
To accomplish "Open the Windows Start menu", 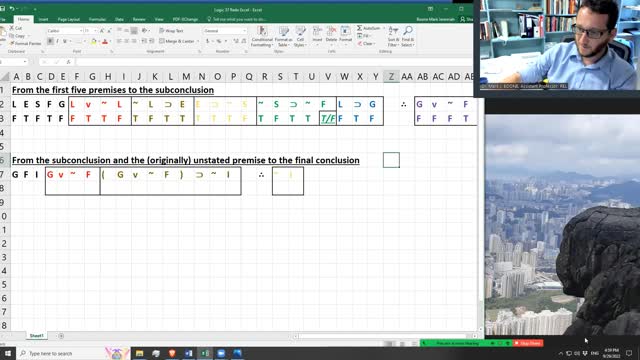I will [x=8, y=353].
